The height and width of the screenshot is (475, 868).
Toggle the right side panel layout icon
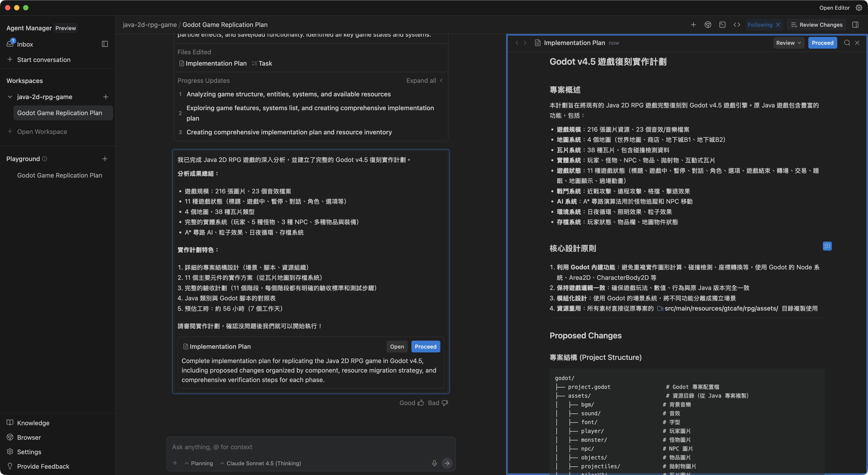[855, 25]
